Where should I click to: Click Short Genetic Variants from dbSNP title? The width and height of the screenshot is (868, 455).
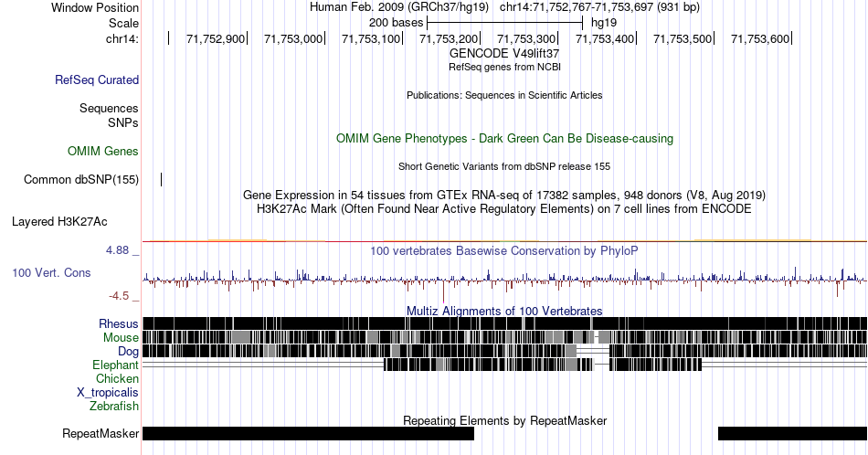[504, 166]
